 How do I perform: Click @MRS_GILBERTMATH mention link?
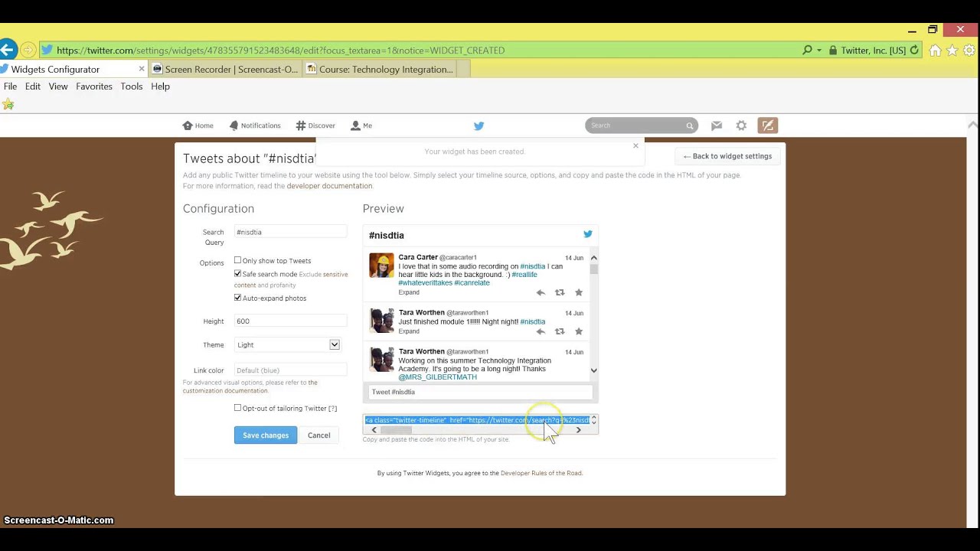click(437, 377)
